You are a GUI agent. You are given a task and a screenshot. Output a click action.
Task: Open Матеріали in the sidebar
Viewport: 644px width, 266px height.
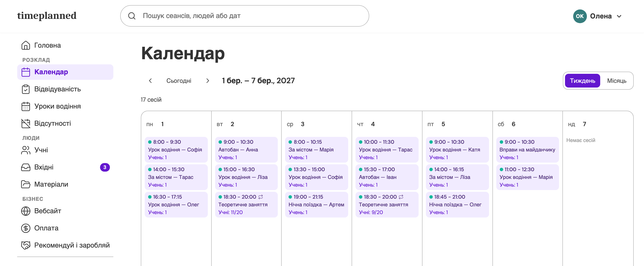[65, 184]
